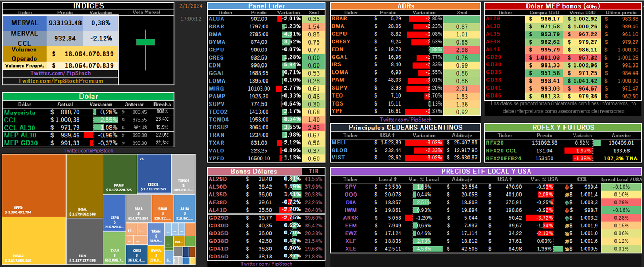Click XLE 4,58% Var. % Local bar
Viewport: 644px width, 267px height.
(428, 249)
